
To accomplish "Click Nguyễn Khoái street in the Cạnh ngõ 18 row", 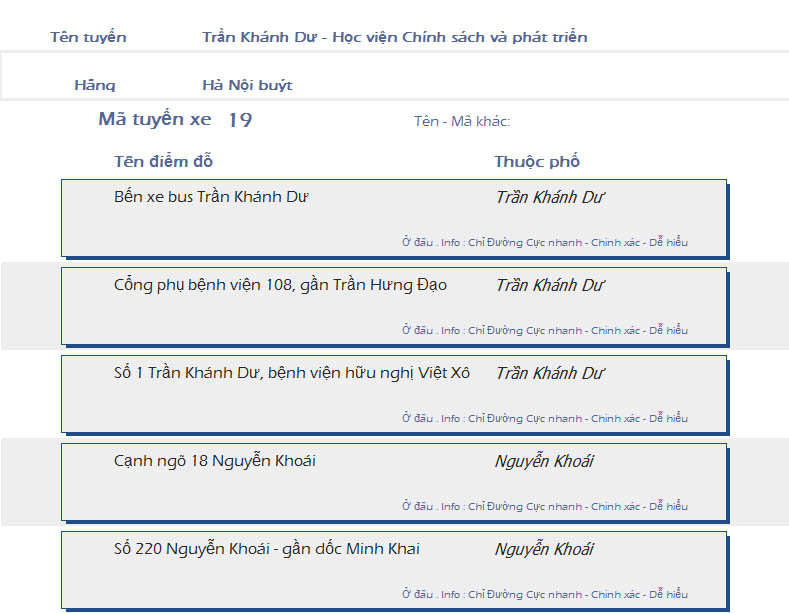I will tap(544, 461).
